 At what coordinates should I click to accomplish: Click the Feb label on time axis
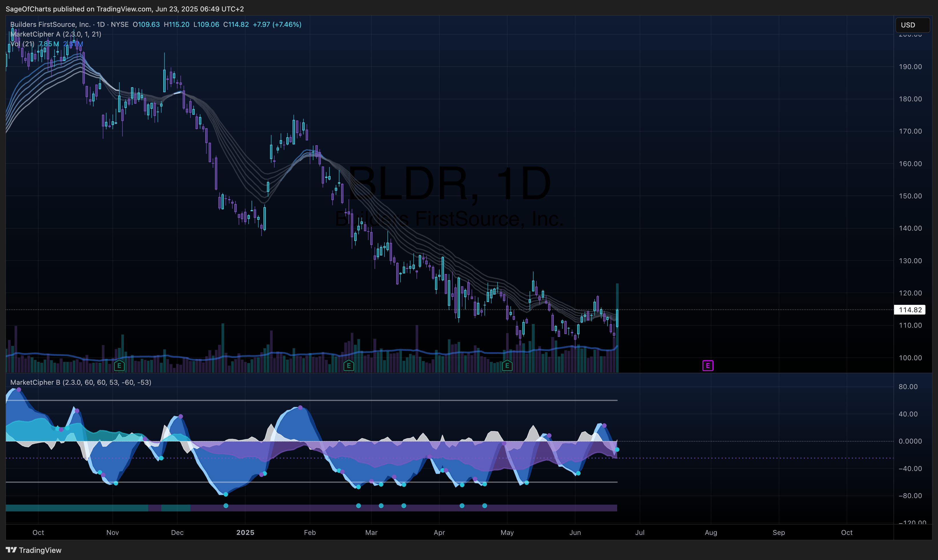(x=310, y=532)
